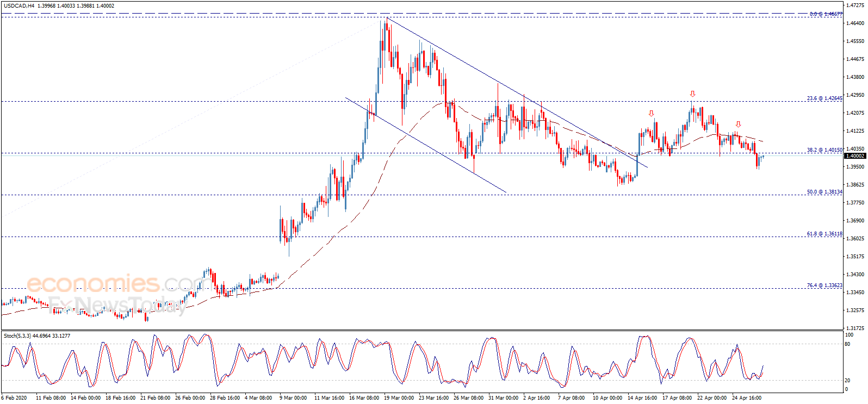Select the current price tag 1.40002

[x=854, y=156]
